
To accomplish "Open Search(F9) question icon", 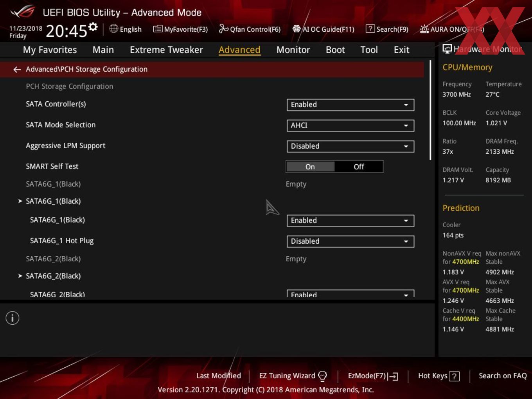I will pyautogui.click(x=370, y=29).
